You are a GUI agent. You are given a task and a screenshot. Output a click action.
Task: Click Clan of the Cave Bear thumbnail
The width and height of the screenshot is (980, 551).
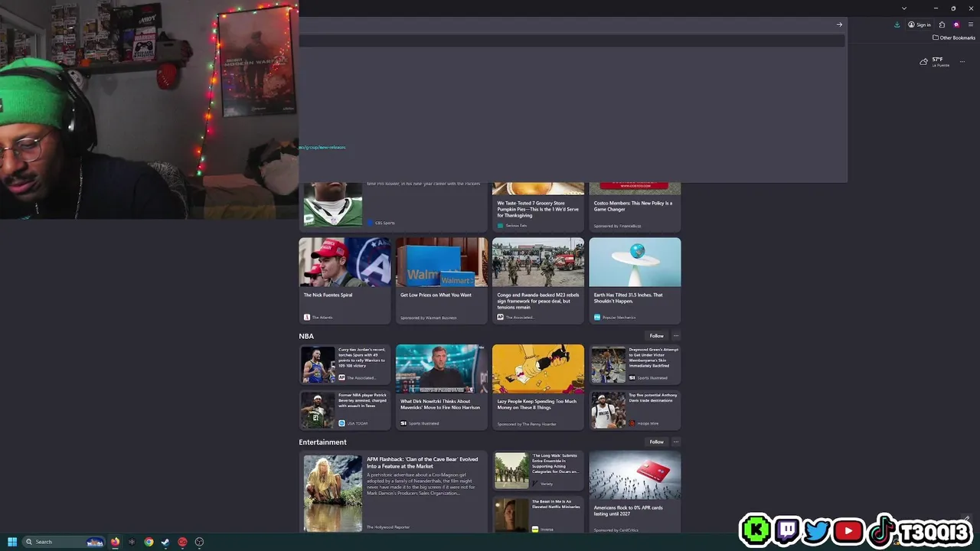[333, 494]
